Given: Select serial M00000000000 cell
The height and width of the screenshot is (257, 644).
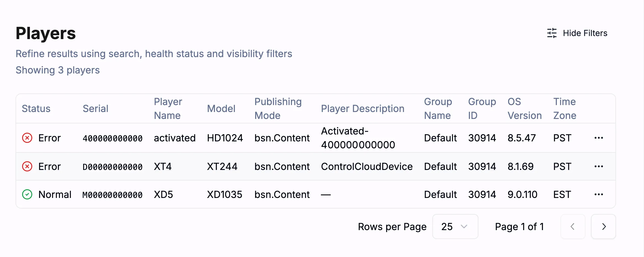Looking at the screenshot, I should pos(113,195).
